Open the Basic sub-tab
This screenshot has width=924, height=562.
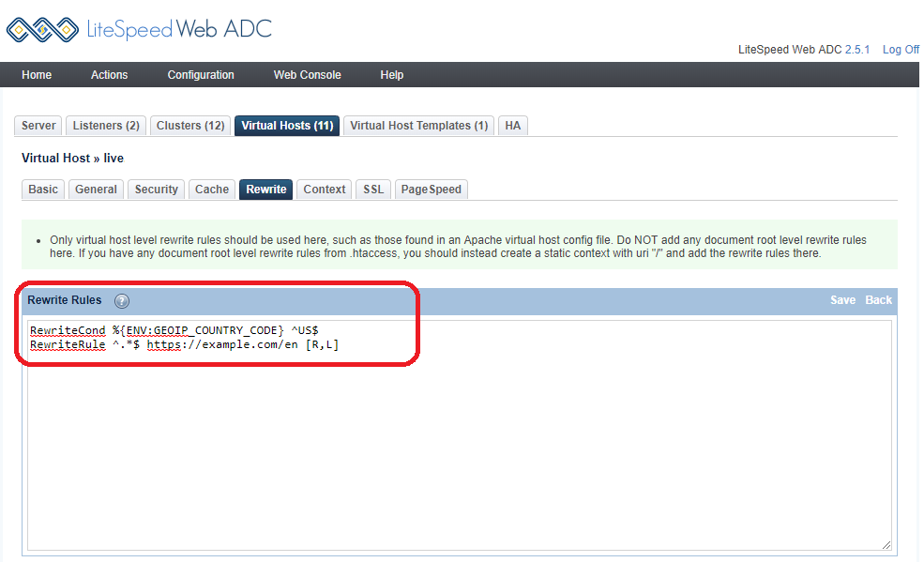coord(43,190)
